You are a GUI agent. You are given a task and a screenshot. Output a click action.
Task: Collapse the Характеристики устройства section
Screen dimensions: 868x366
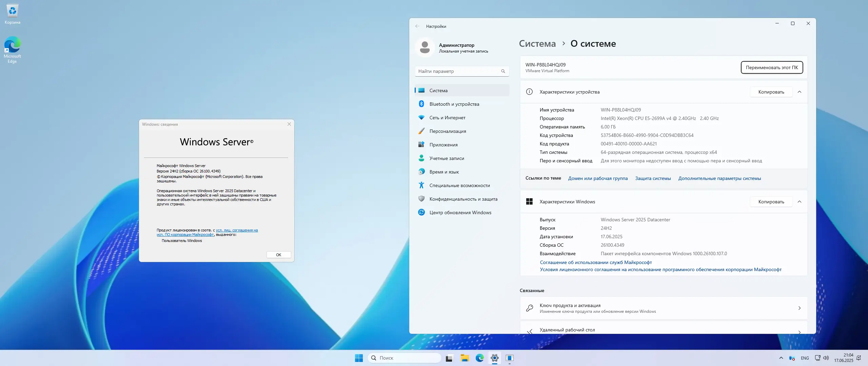pyautogui.click(x=800, y=91)
